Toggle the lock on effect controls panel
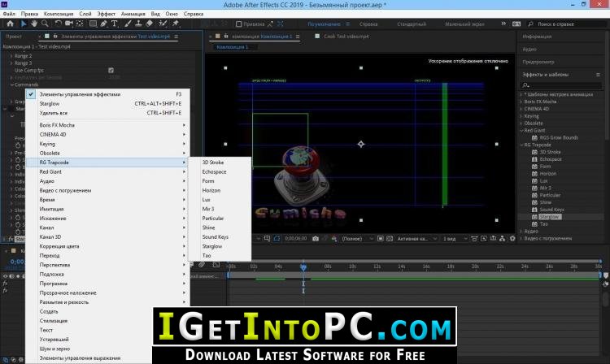 [x=55, y=36]
